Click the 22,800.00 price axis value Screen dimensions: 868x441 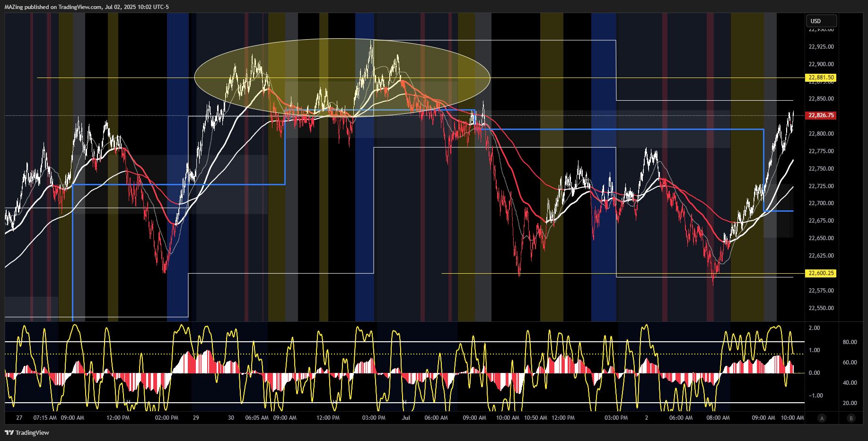(x=821, y=134)
